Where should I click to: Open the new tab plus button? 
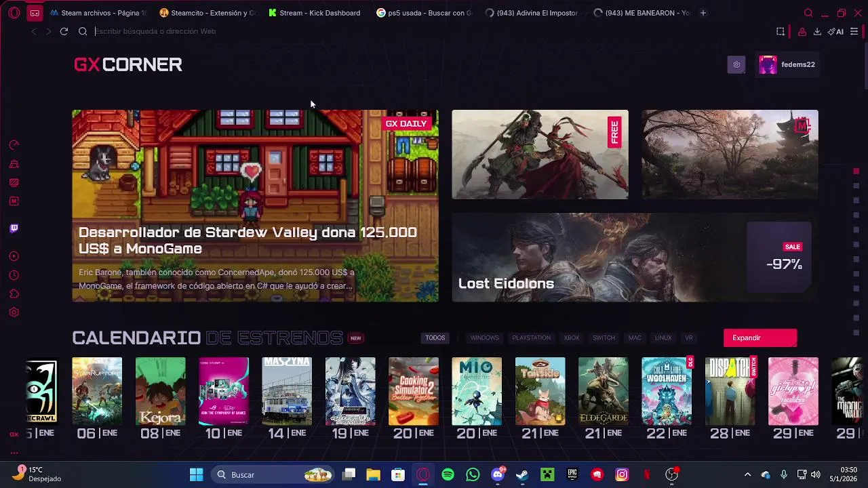click(703, 13)
